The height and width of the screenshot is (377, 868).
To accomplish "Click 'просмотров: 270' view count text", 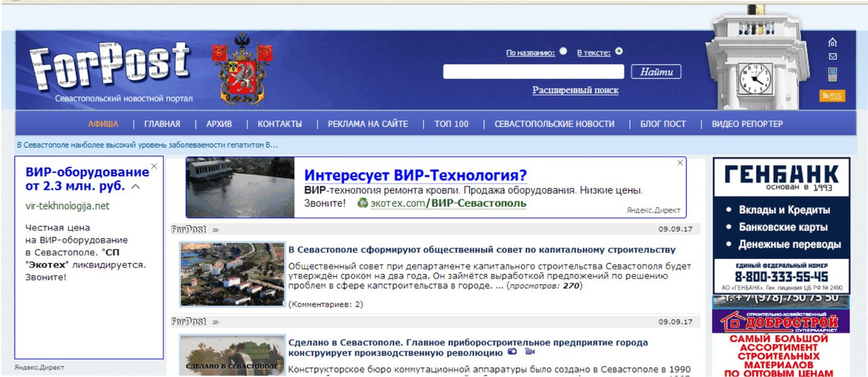I will [544, 286].
